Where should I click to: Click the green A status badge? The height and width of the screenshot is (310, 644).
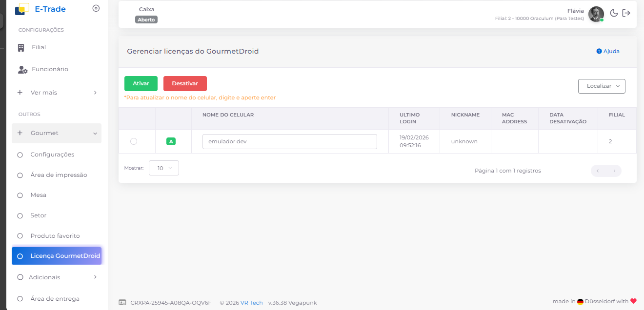coord(171,141)
